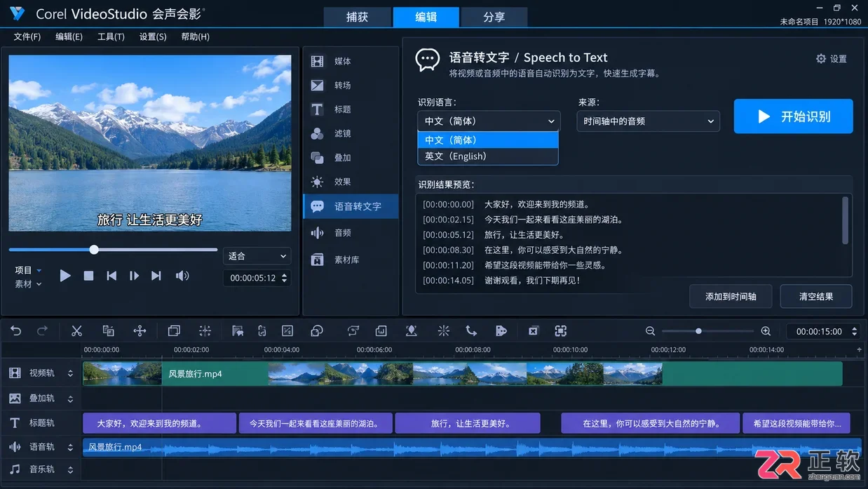Click the four-arrow move icon

pos(140,331)
